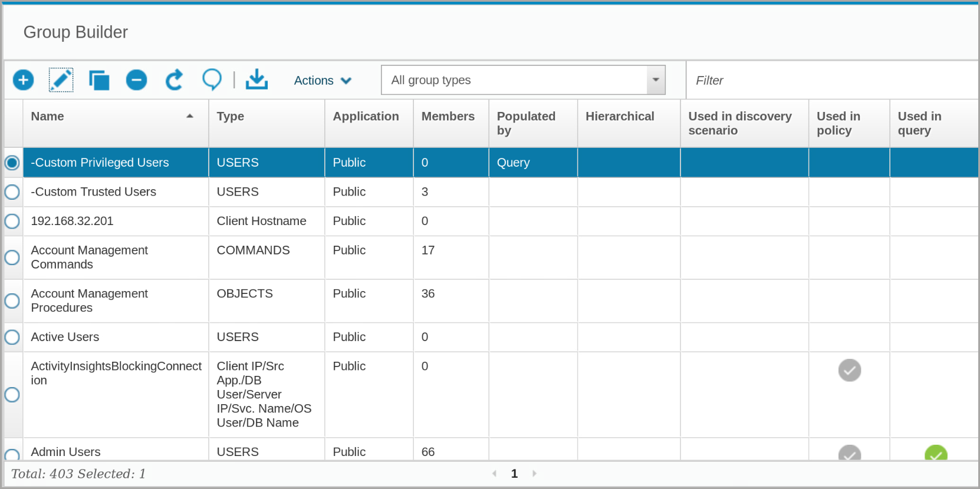Click the ActivityInsightsBlockingConnection name cell
The height and width of the screenshot is (489, 980).
click(116, 395)
